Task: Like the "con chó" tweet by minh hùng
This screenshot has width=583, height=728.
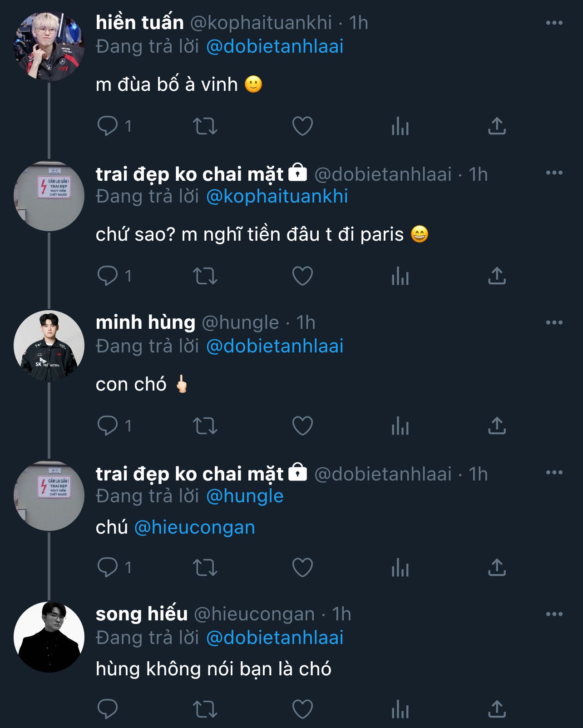Action: pos(302,426)
